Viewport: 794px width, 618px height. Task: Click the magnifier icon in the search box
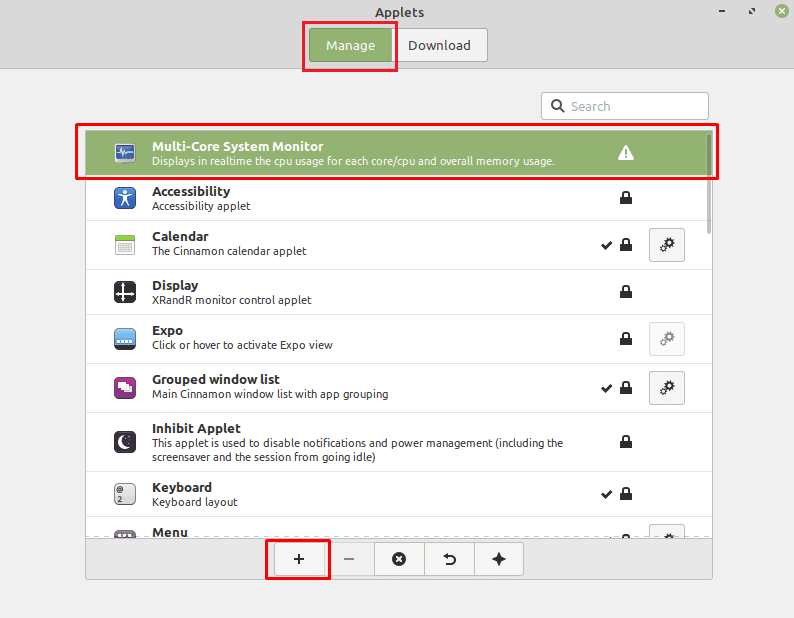tap(558, 106)
